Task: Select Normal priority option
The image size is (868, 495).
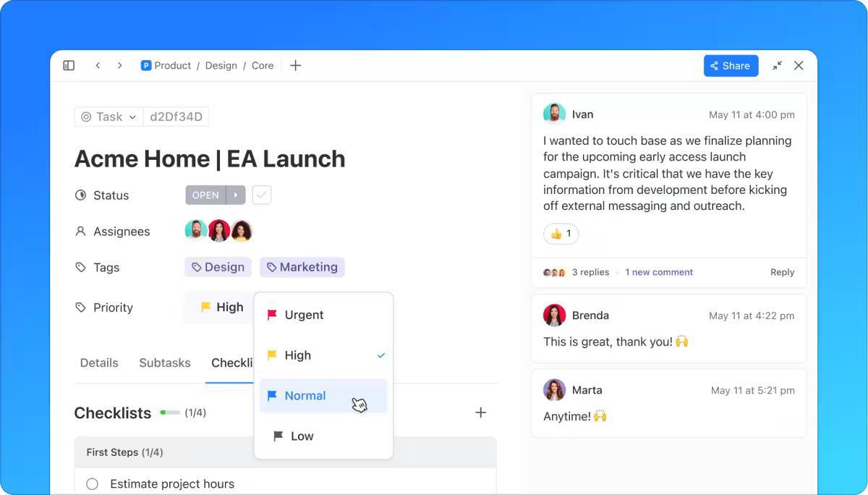Action: click(323, 396)
